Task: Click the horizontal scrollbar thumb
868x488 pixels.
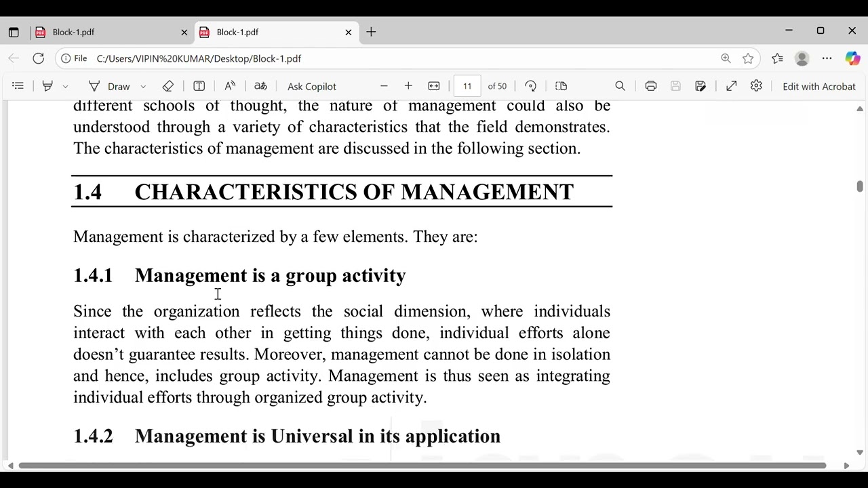Action: click(x=422, y=466)
